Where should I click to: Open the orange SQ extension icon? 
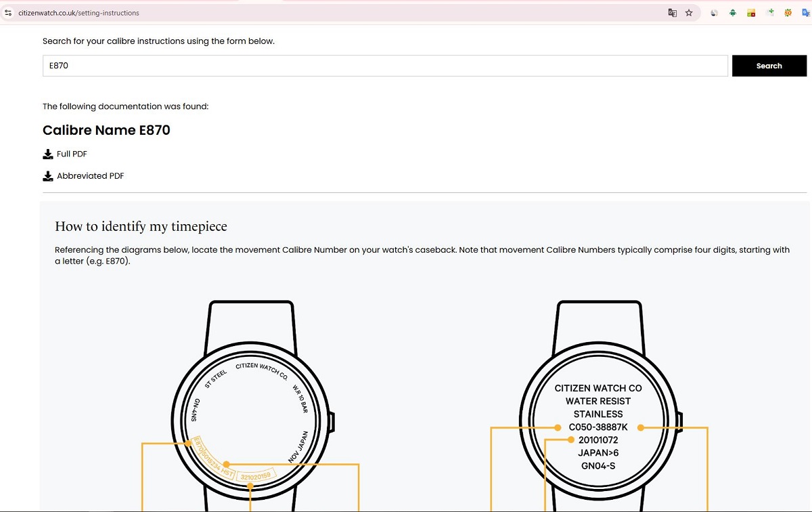tap(788, 13)
